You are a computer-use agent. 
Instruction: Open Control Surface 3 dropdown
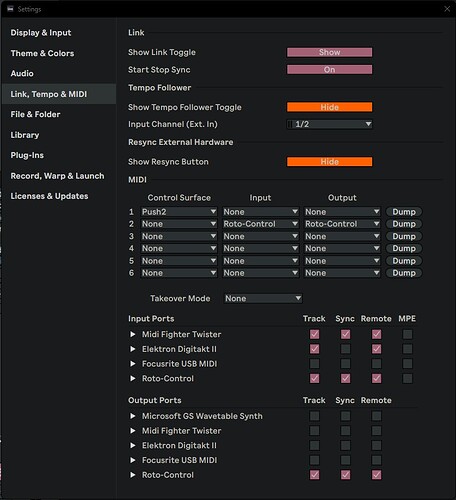179,236
